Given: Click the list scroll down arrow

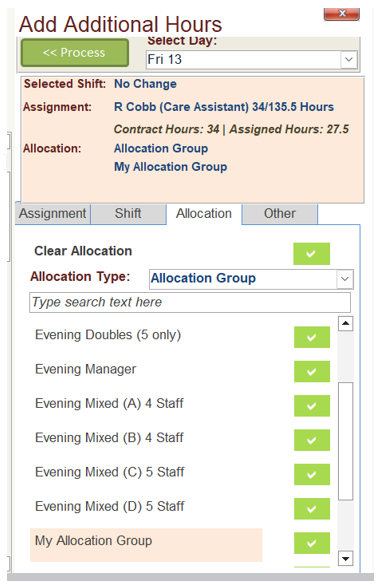Looking at the screenshot, I should point(345,558).
